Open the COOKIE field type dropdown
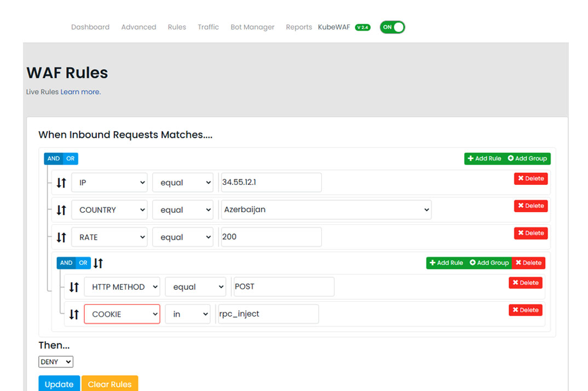 click(122, 314)
